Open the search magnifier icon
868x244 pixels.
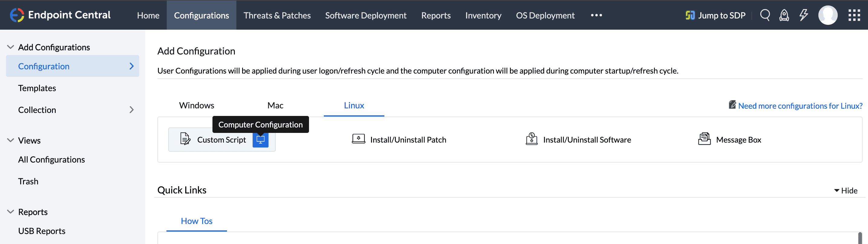(x=765, y=15)
